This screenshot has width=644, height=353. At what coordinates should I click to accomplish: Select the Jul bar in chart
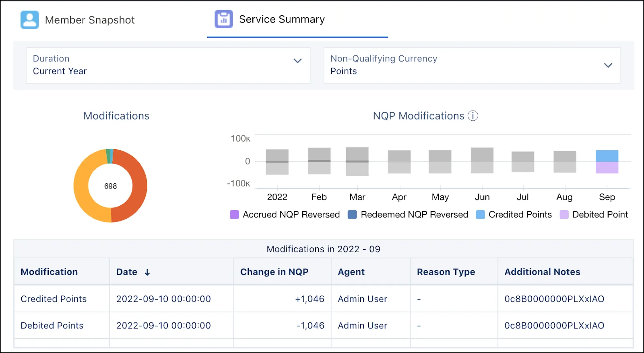pos(523,162)
